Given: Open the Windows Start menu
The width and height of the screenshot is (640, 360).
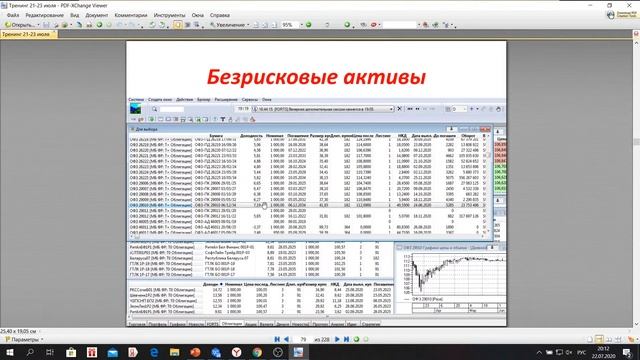Looking at the screenshot, I should coord(9,352).
